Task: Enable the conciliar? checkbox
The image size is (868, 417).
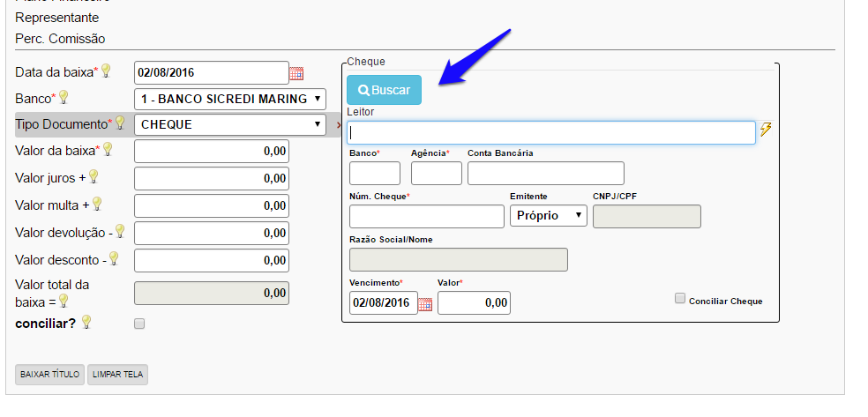Action: pos(139,324)
